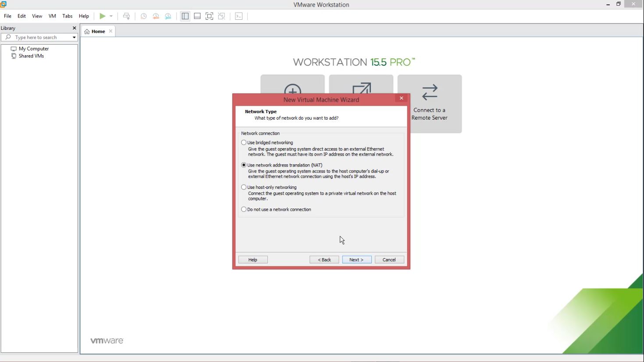
Task: Select Do not use a network connection
Action: tap(244, 209)
